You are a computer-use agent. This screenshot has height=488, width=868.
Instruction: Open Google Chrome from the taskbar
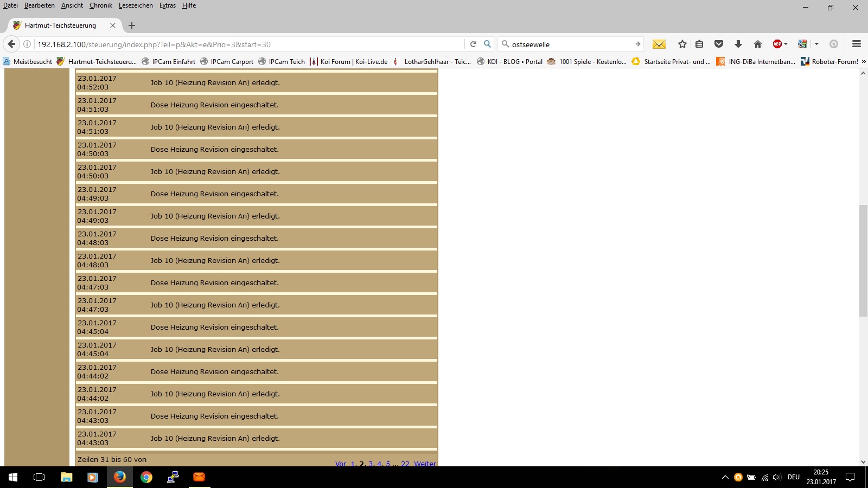tap(146, 477)
